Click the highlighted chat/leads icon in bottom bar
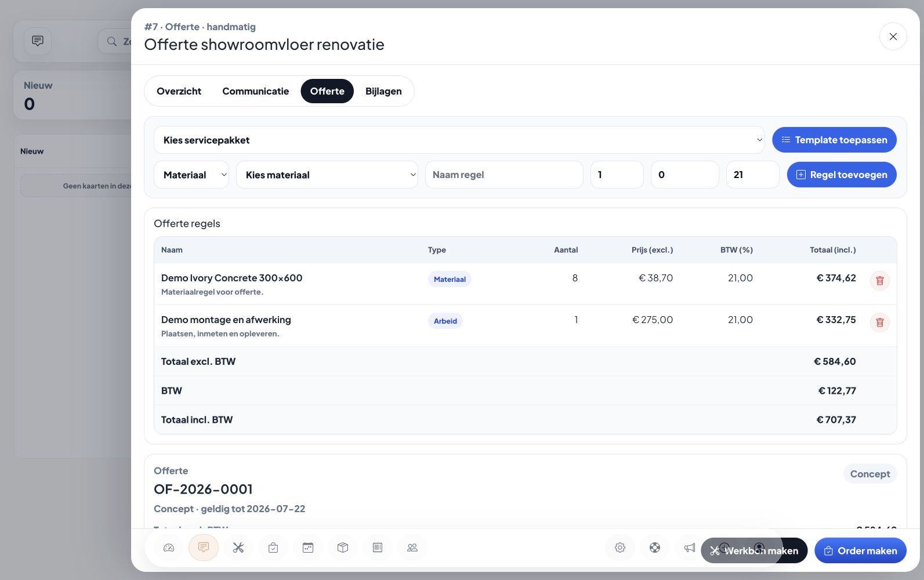Viewport: 924px width, 580px height. click(x=204, y=548)
